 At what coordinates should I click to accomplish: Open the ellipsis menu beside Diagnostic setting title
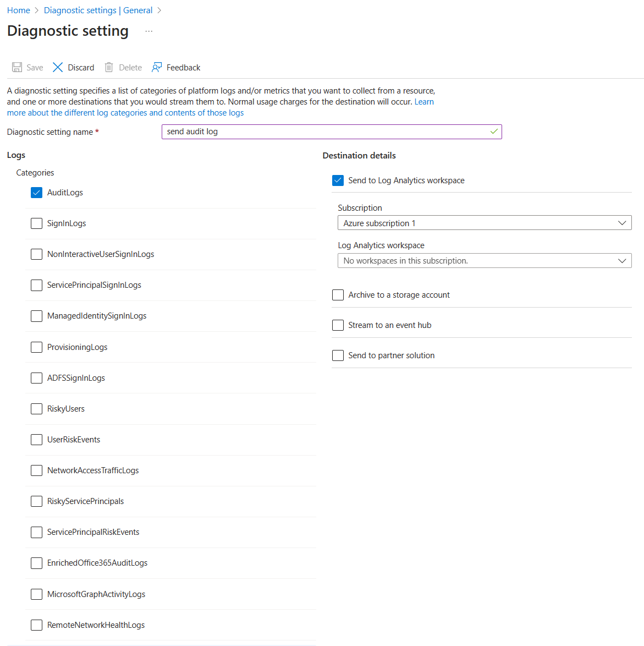coord(148,31)
